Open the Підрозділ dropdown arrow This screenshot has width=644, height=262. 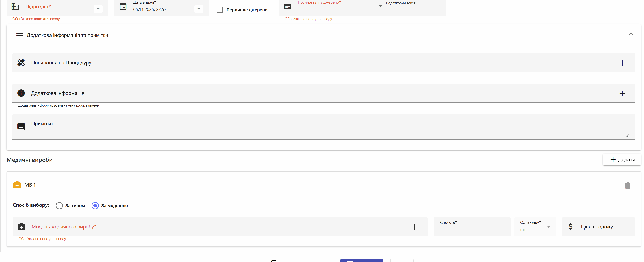pyautogui.click(x=98, y=9)
